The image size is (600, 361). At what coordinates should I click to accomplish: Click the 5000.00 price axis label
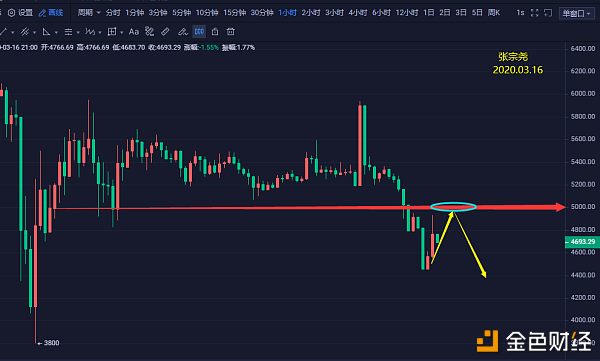583,207
